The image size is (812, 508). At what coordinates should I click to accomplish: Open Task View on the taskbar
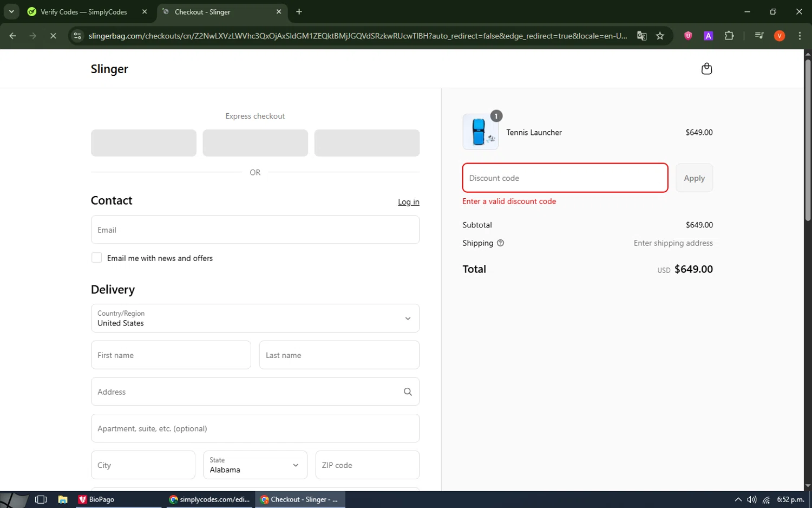pos(41,499)
